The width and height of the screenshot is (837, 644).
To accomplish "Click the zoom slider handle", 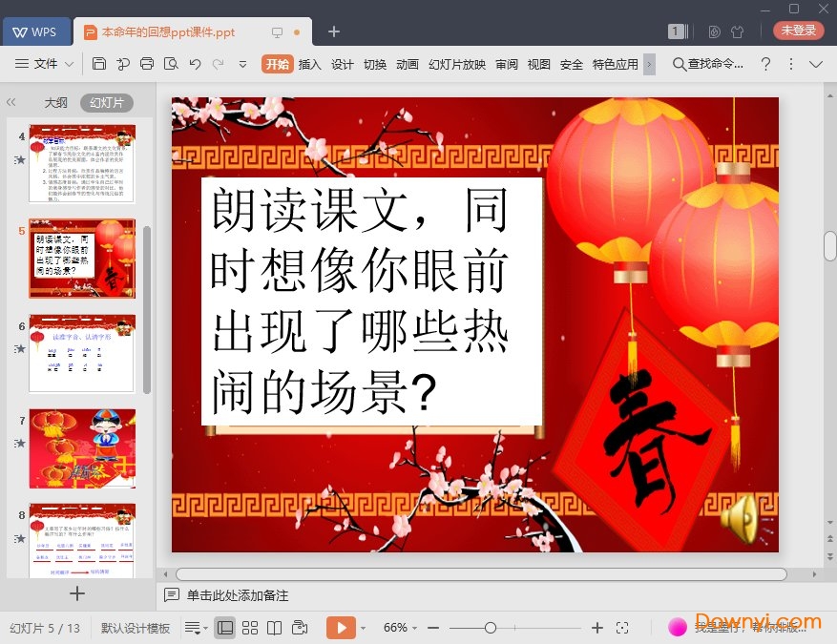I will pos(490,628).
